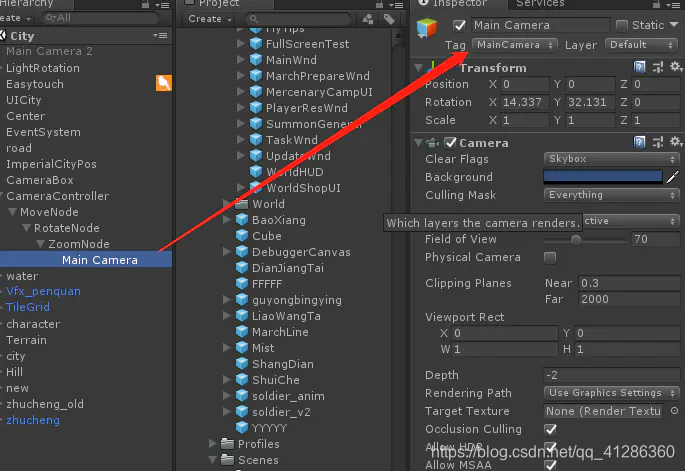This screenshot has width=685, height=471.
Task: Open Transform component gear menu
Action: pos(675,67)
